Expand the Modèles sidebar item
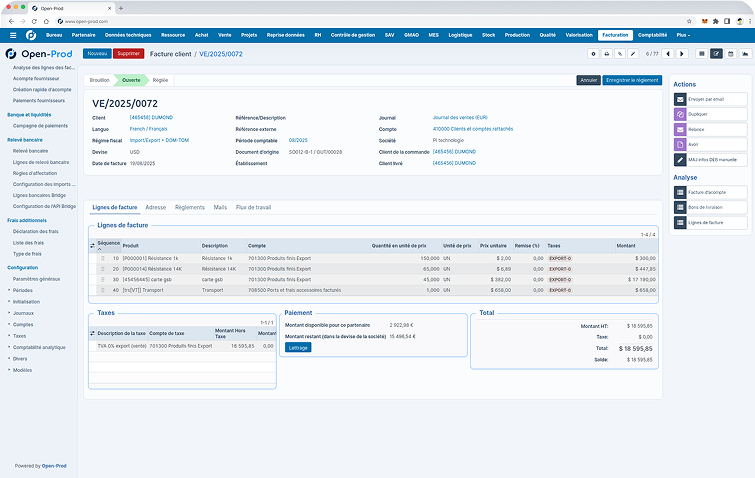The width and height of the screenshot is (755, 478). click(x=20, y=370)
